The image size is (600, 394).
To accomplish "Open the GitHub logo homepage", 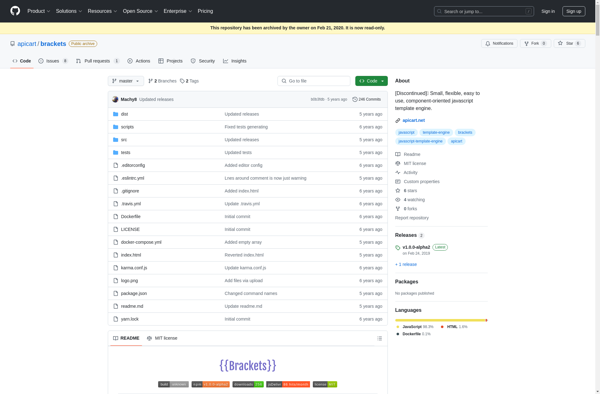I will [15, 11].
